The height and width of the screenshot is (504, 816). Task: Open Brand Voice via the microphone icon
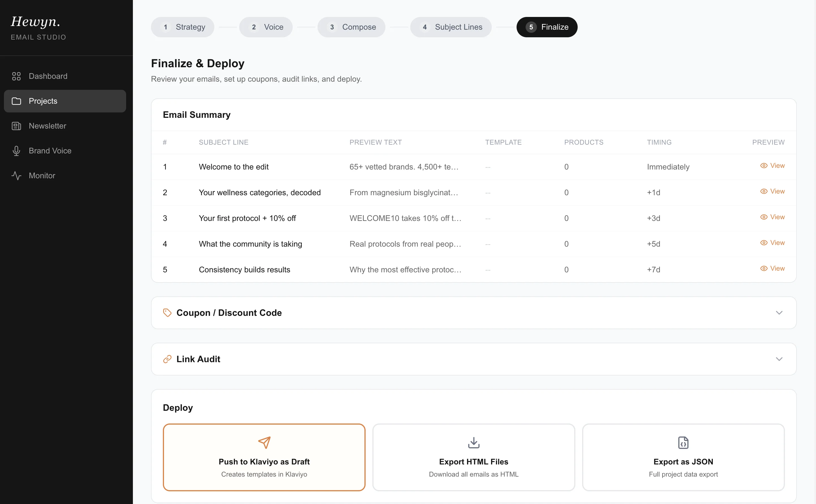(16, 150)
